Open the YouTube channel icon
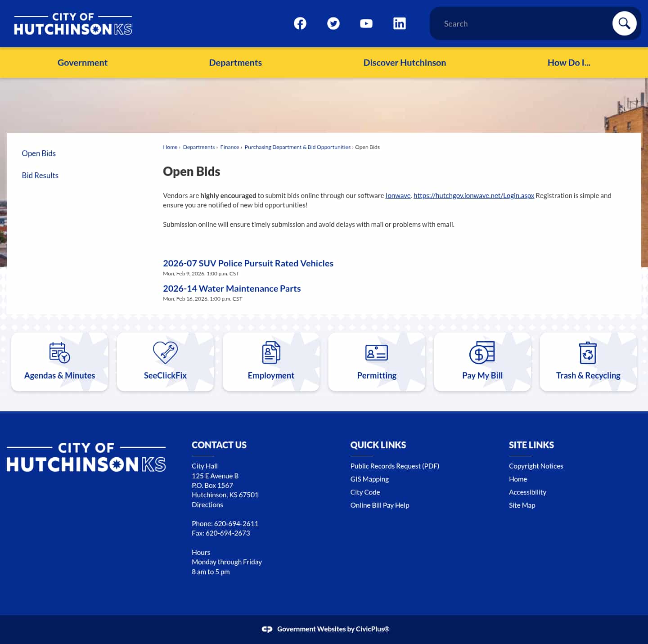The image size is (648, 644). (x=366, y=23)
